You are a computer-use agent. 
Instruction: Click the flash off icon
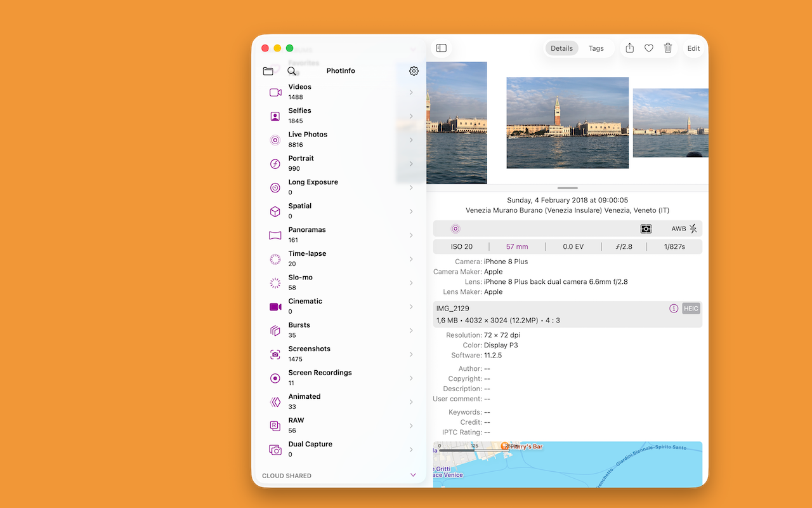click(x=693, y=229)
